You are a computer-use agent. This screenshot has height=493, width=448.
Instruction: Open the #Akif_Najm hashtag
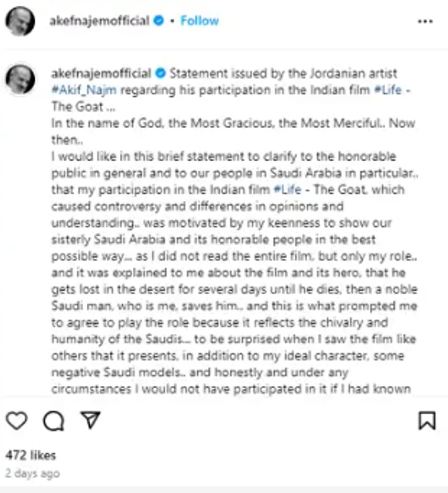[84, 90]
